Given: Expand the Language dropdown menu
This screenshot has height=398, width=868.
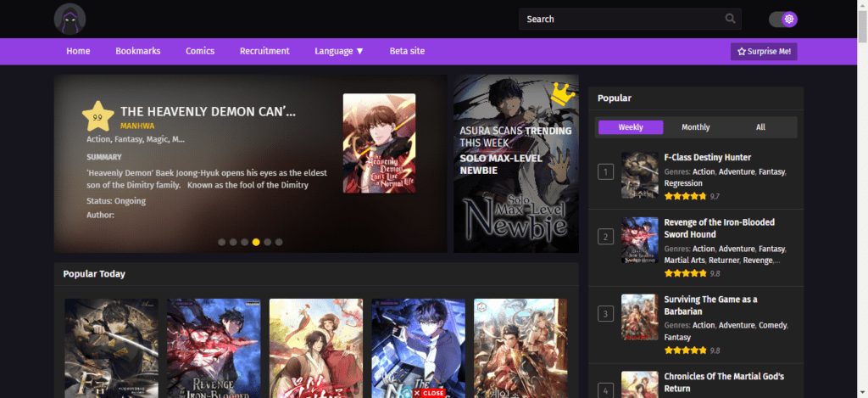Looking at the screenshot, I should pos(339,51).
